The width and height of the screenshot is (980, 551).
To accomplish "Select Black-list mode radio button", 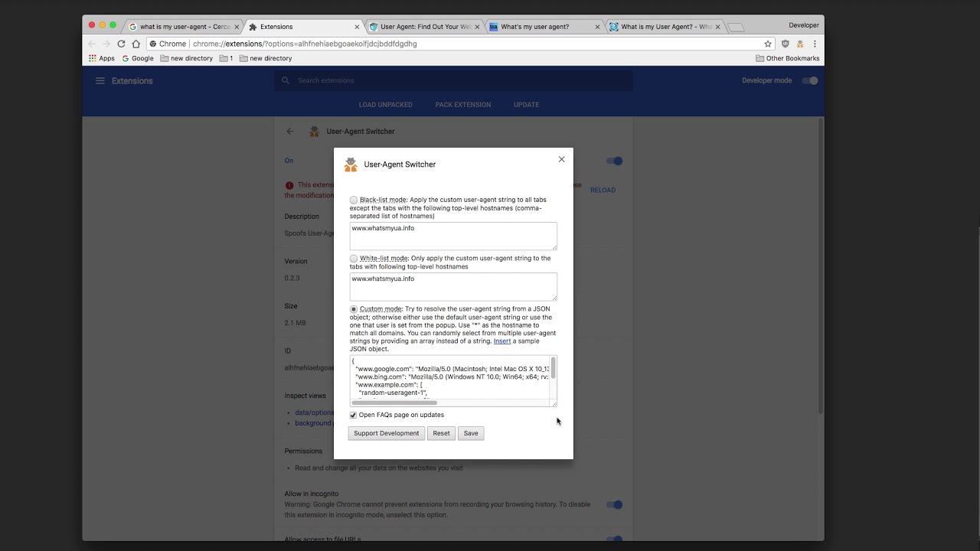I will 354,200.
